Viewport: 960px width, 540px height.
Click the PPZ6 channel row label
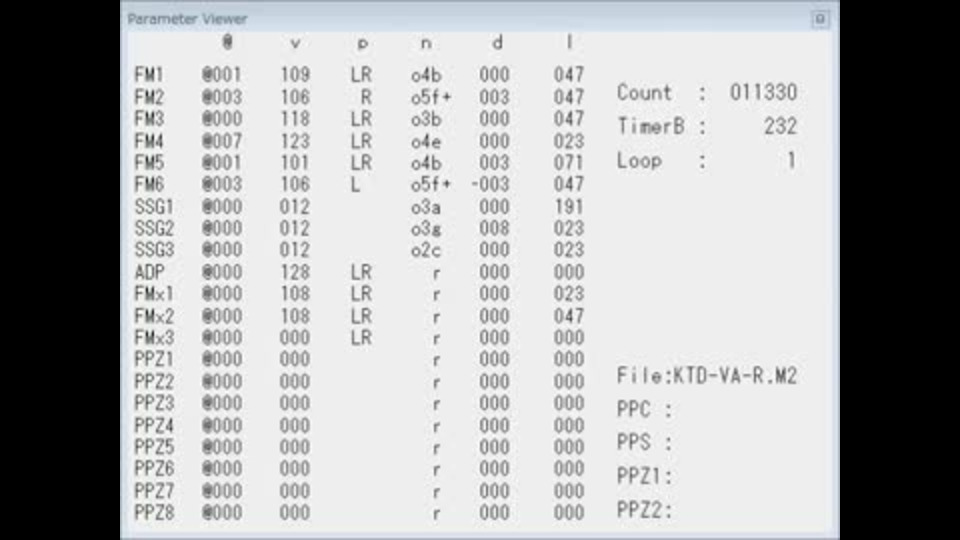(x=154, y=468)
